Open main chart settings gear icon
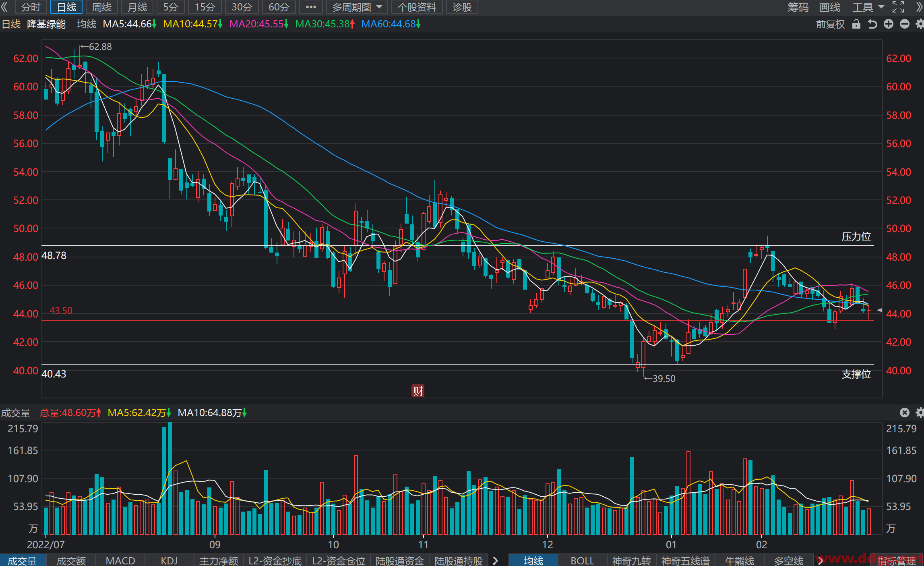The width and height of the screenshot is (924, 566). [920, 24]
